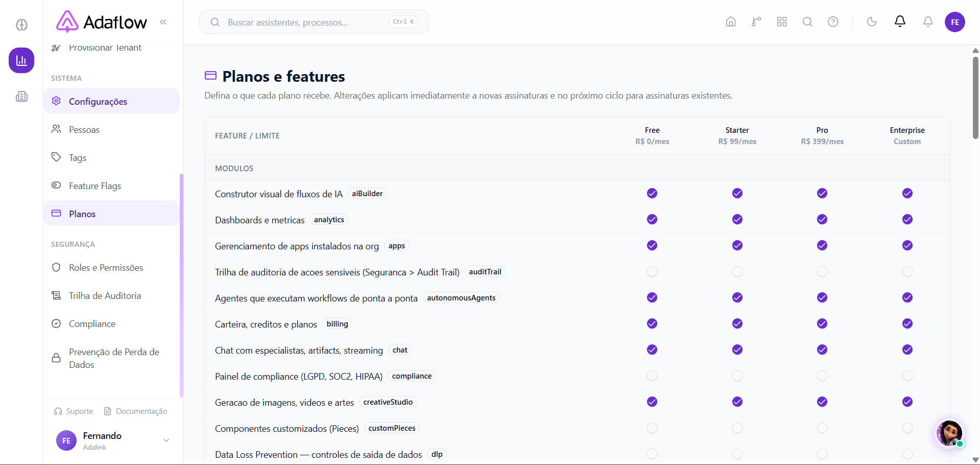Click the page vertical scrollbar thumb

point(975,97)
